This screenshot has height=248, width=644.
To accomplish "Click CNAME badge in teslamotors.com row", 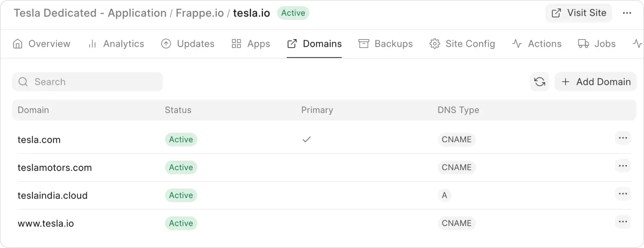I will point(457,167).
